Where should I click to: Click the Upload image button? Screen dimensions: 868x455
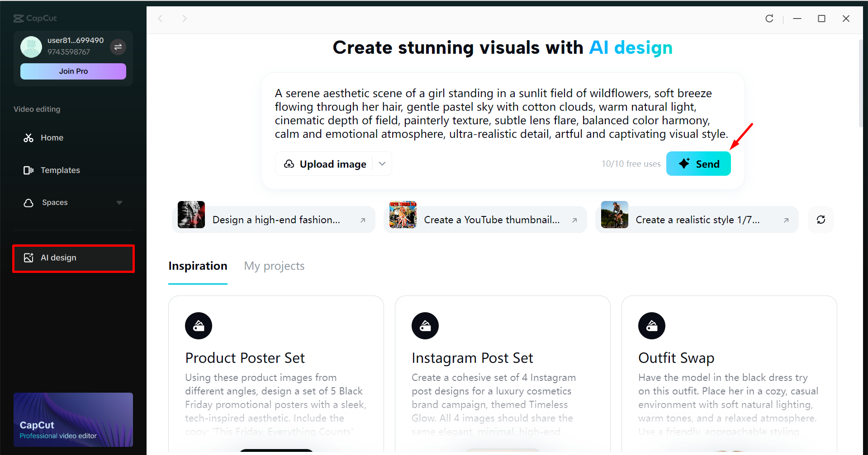[x=325, y=164]
